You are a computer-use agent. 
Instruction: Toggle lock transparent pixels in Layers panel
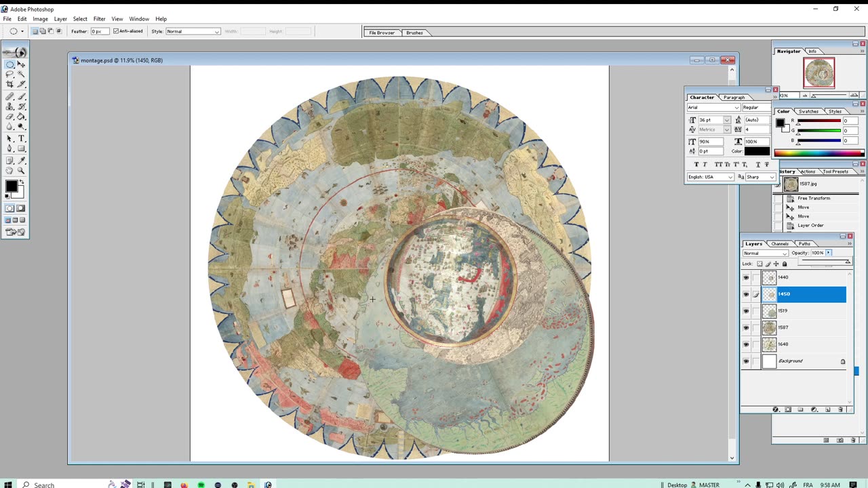pos(759,264)
